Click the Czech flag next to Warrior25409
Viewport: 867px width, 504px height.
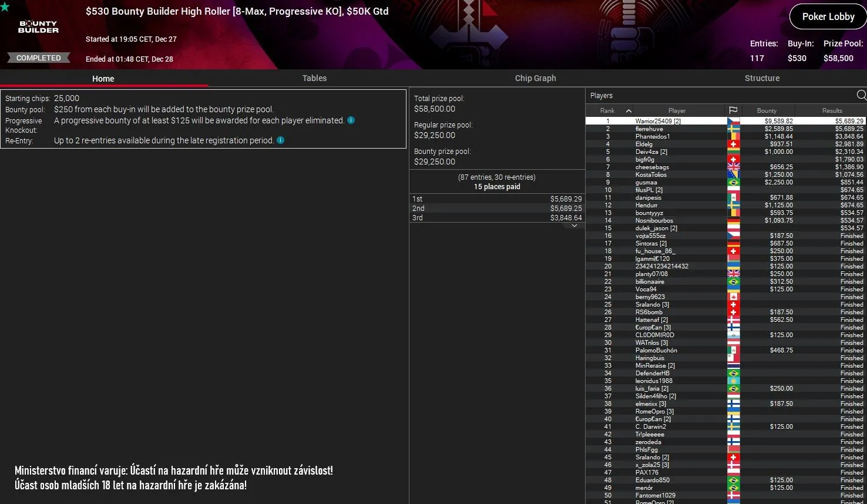click(733, 120)
